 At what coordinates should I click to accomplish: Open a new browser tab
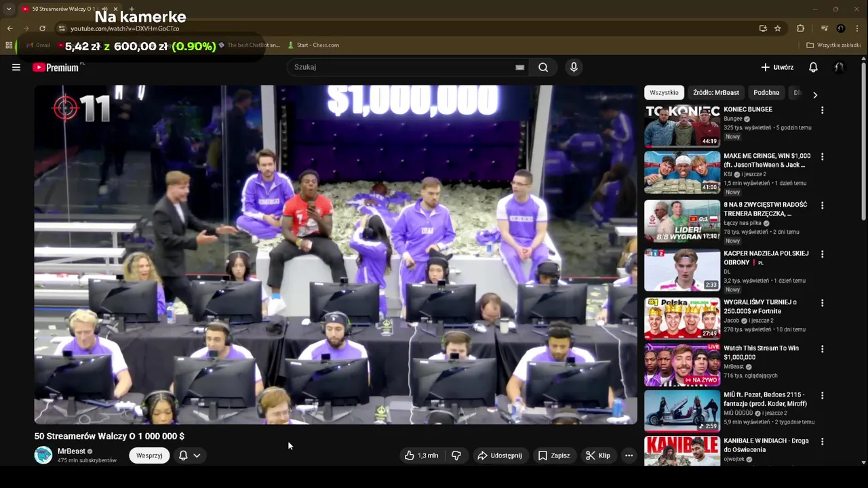pos(132,9)
